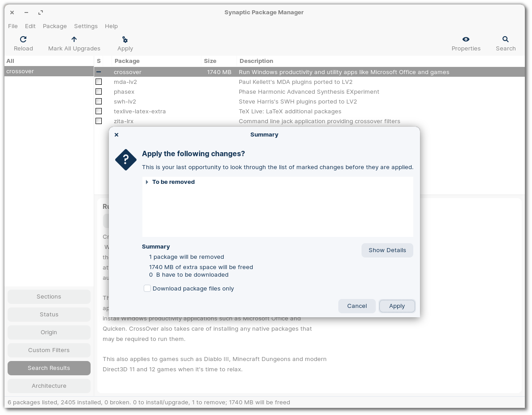This screenshot has width=532, height=415.
Task: Click TeX Live LaTeX additional packages description
Action: coord(290,111)
